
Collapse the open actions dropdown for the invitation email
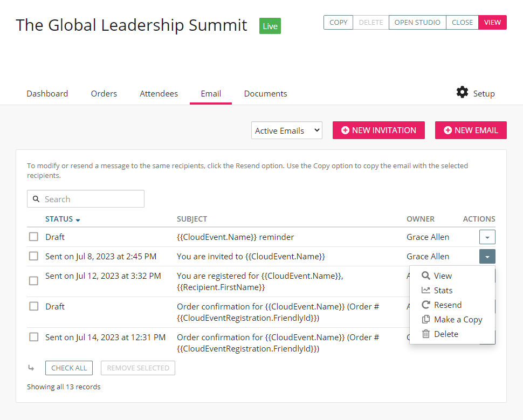point(487,257)
